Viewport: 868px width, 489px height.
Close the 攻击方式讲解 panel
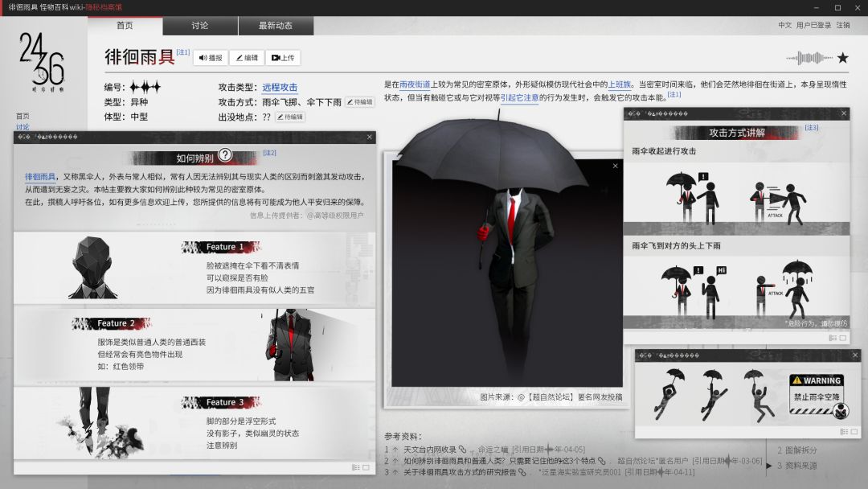[844, 113]
